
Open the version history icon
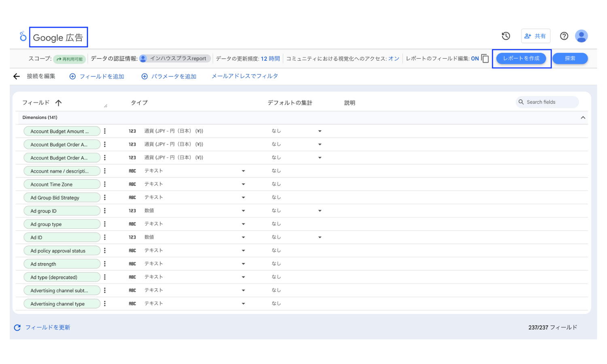(x=505, y=36)
